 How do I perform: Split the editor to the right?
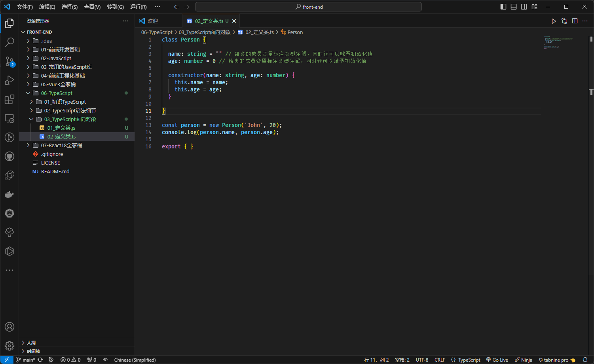(x=575, y=21)
